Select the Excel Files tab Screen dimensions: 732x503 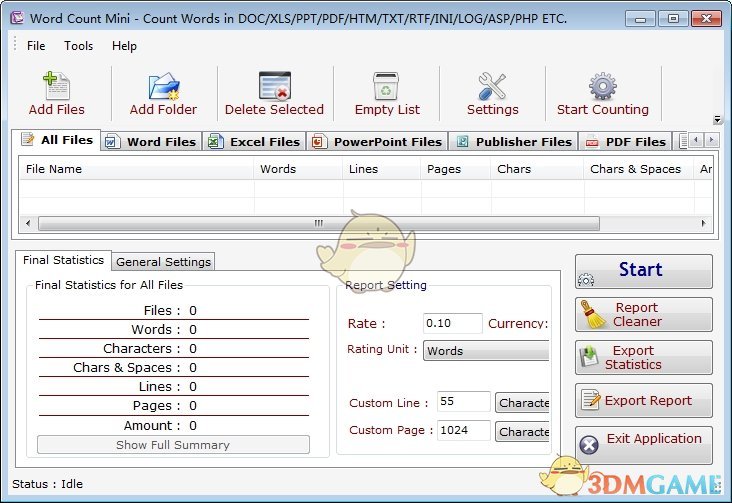255,142
